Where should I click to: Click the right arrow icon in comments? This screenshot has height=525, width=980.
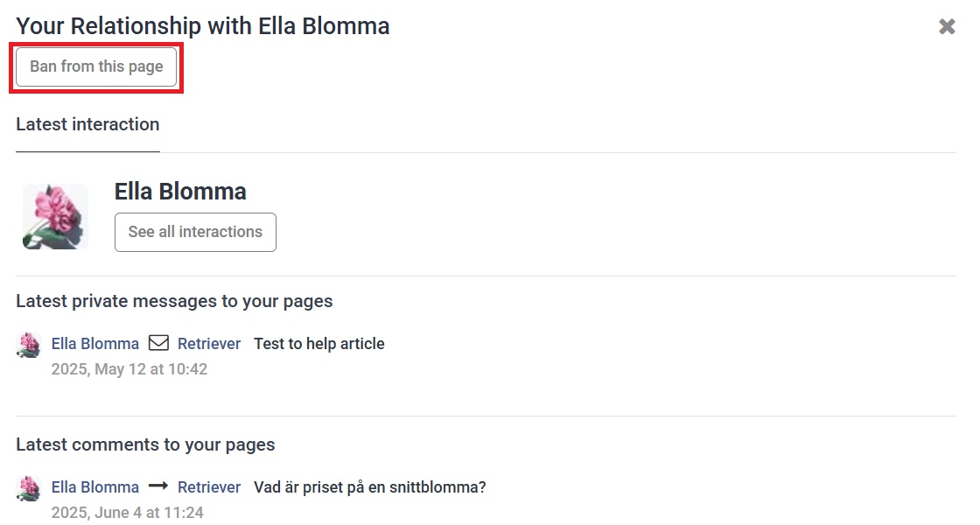[158, 486]
